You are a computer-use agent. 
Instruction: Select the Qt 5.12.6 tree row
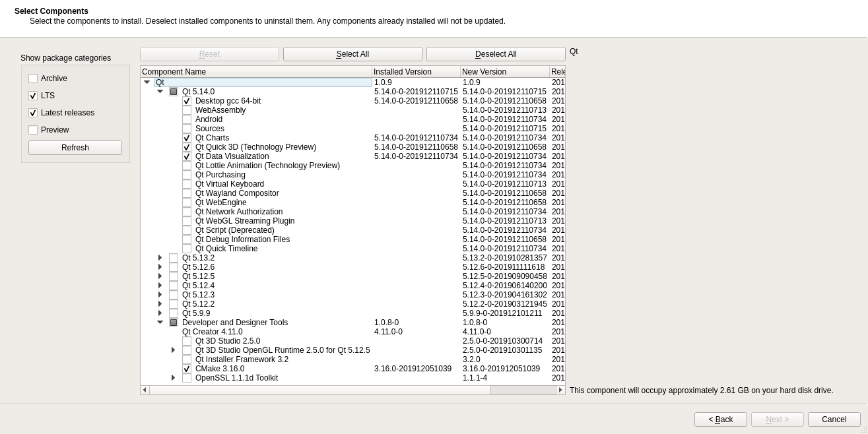point(352,267)
